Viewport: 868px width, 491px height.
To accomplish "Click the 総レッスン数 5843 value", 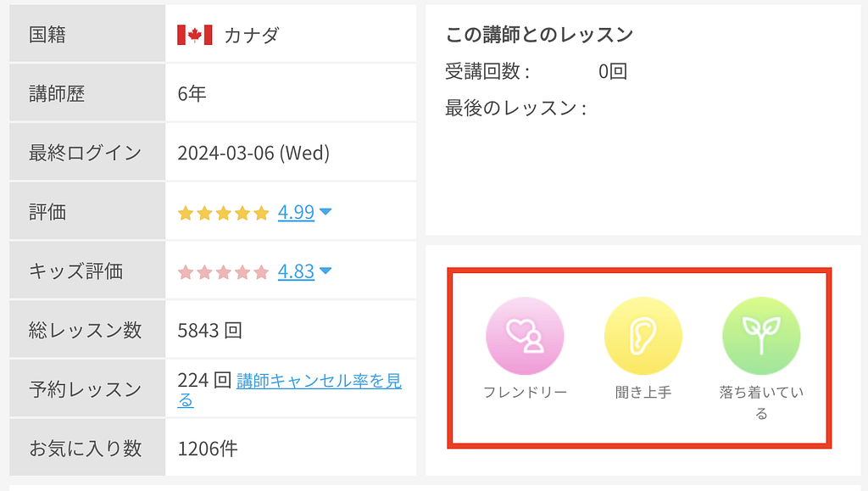I will click(209, 330).
